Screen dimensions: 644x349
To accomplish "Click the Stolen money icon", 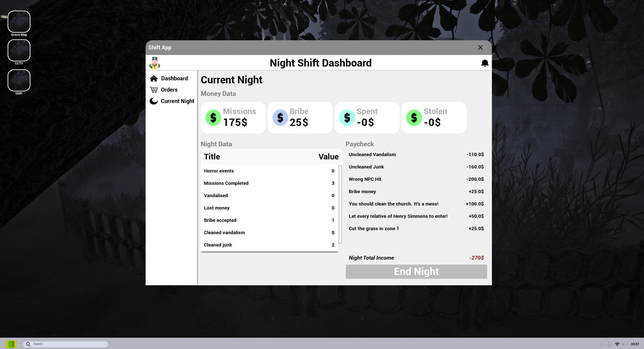I will [414, 118].
